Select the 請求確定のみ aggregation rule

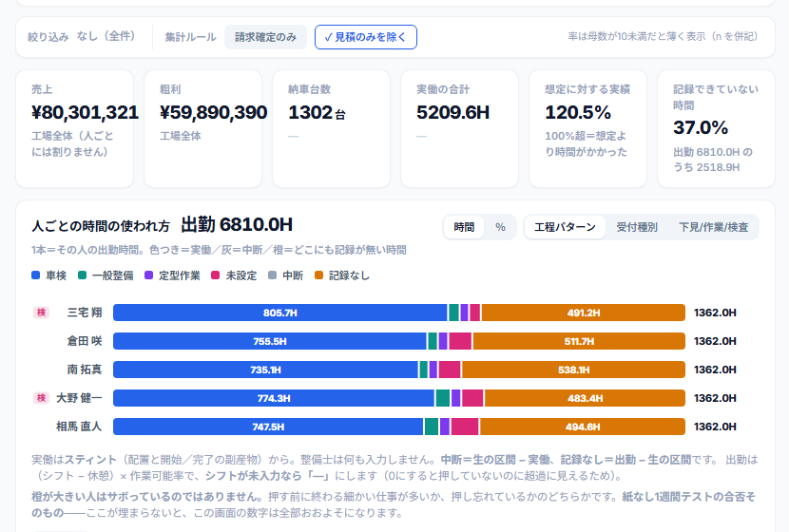point(265,37)
